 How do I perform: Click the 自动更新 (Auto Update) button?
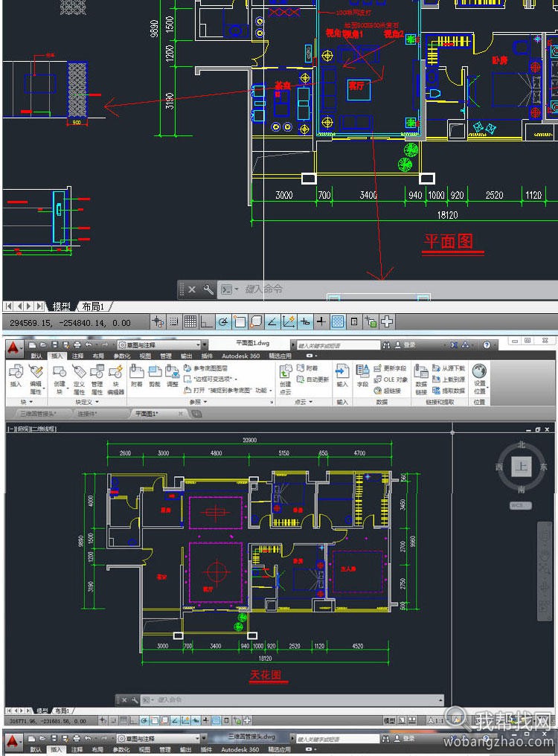(x=312, y=379)
